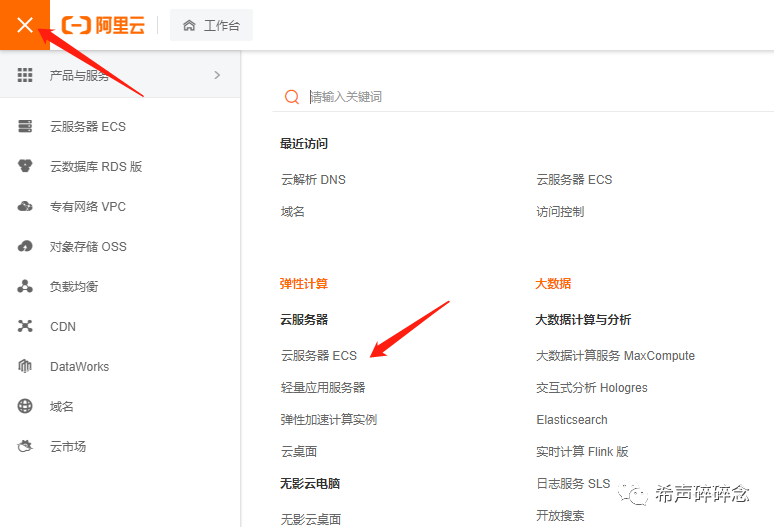Screen dimensions: 774x527
Task: Open 对象存储 OSS in the sidebar
Action: click(88, 247)
